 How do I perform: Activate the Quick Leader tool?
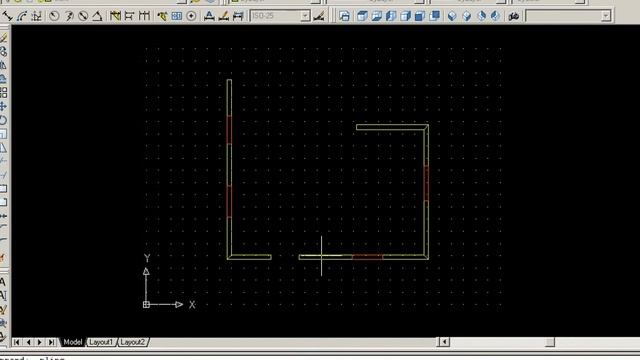click(x=162, y=16)
